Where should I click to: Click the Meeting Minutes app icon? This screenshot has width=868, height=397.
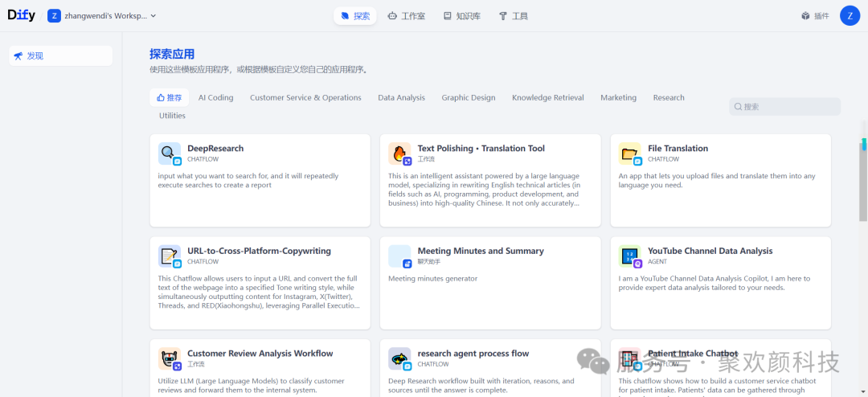[399, 256]
